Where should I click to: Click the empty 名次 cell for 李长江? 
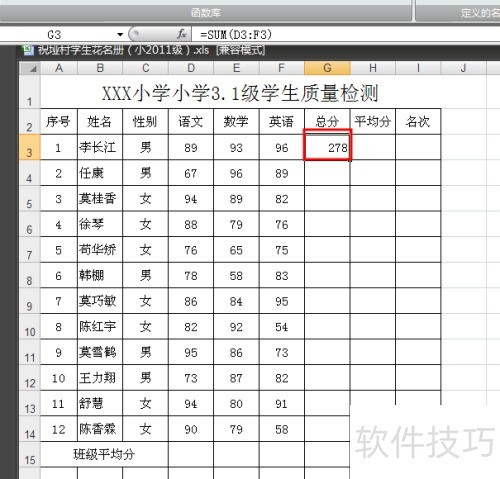pyautogui.click(x=418, y=147)
